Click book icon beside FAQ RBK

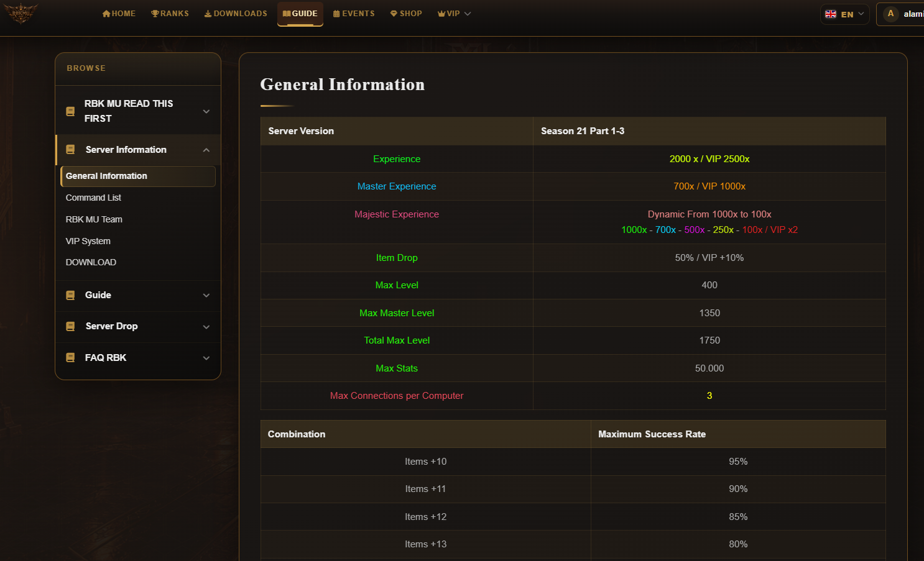[x=70, y=358]
